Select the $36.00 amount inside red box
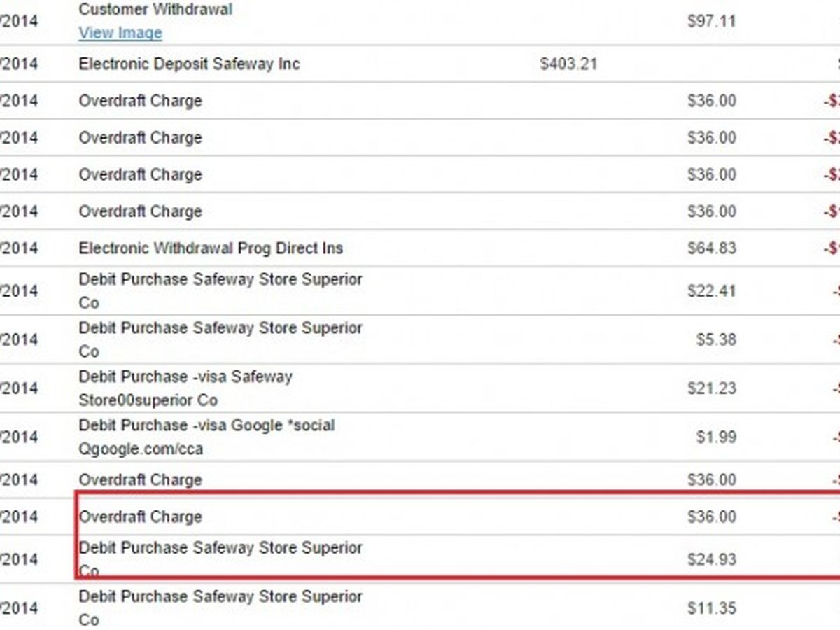Screen dimensions: 840x630 point(711,517)
